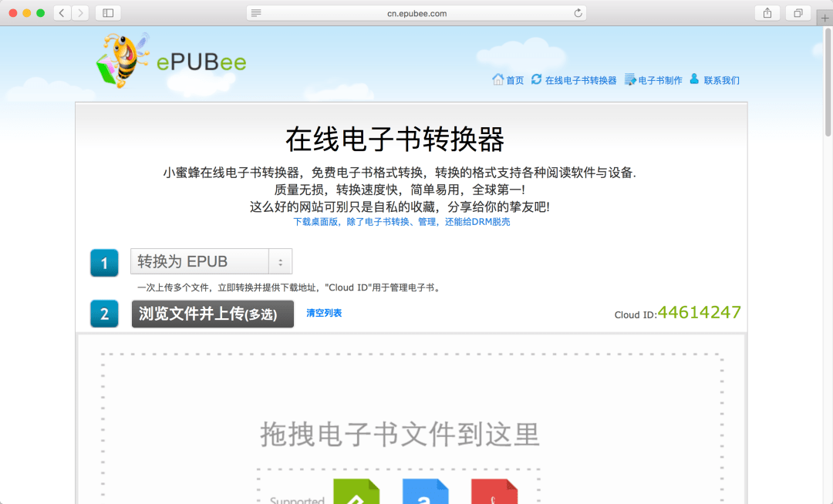Click the blue file format icon
This screenshot has height=504, width=833.
pos(425,492)
